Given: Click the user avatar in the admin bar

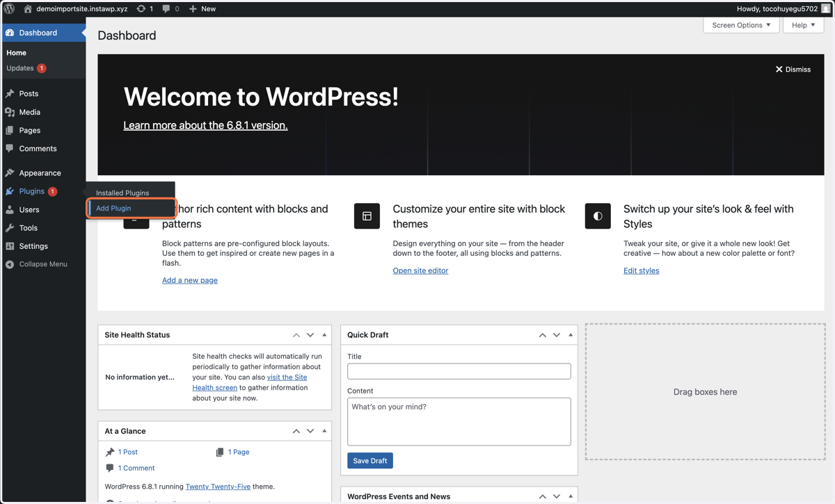Looking at the screenshot, I should click(827, 9).
